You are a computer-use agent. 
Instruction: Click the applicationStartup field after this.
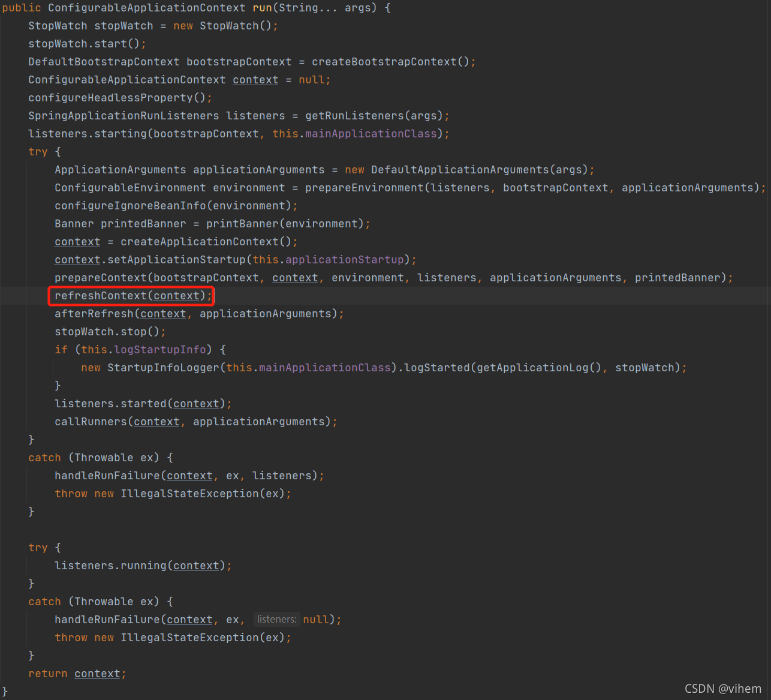coord(345,260)
